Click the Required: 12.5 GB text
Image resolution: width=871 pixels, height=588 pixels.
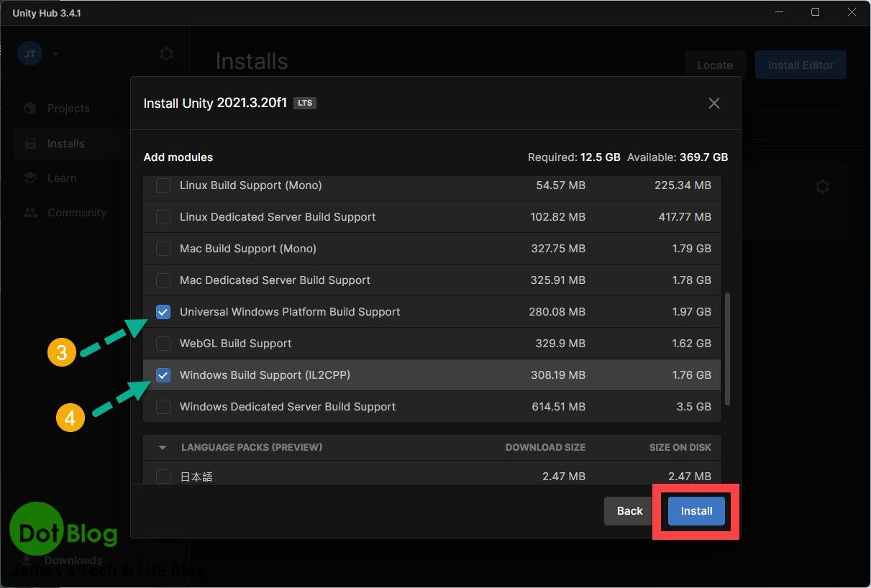coord(574,157)
